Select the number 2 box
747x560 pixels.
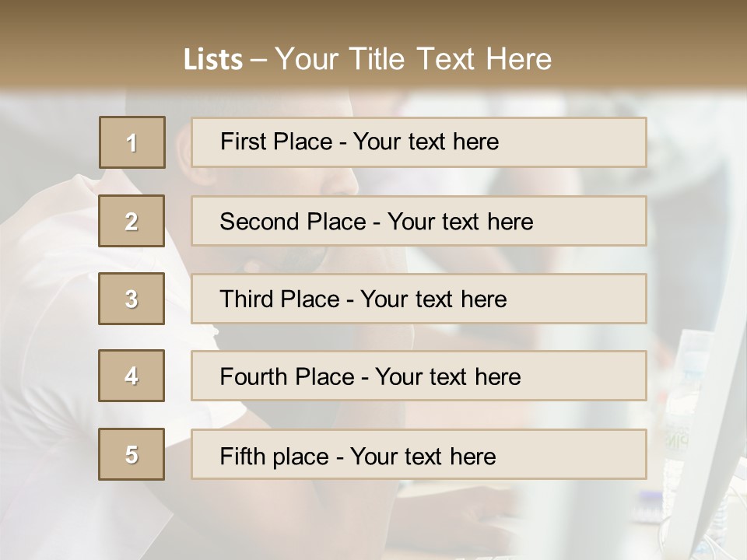[132, 221]
